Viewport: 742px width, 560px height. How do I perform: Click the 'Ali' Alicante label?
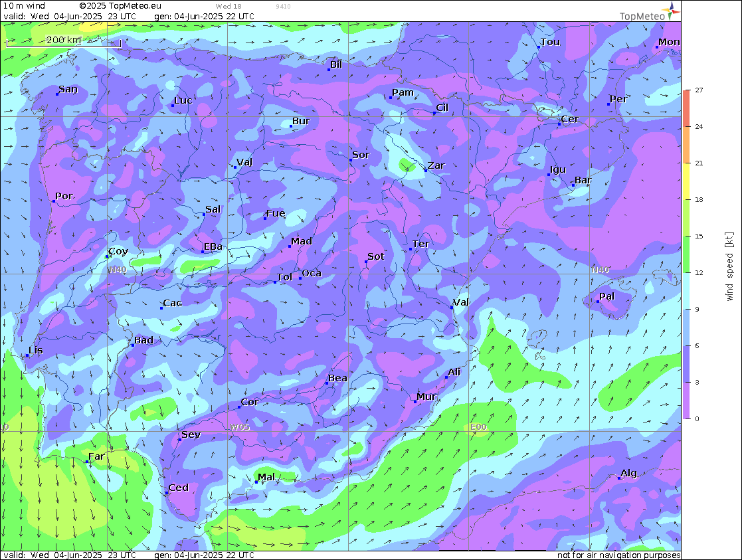coord(454,372)
